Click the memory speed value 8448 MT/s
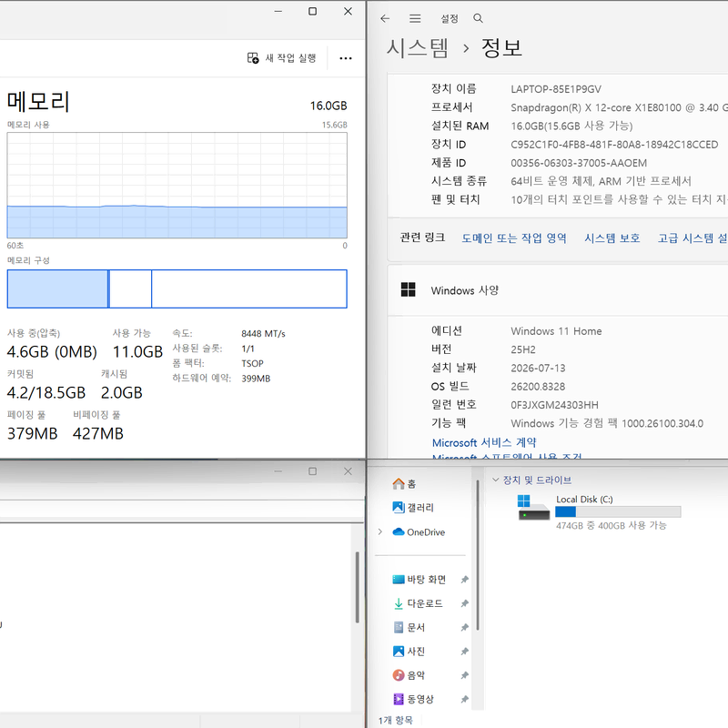Screen dimensions: 728x728 pos(263,333)
